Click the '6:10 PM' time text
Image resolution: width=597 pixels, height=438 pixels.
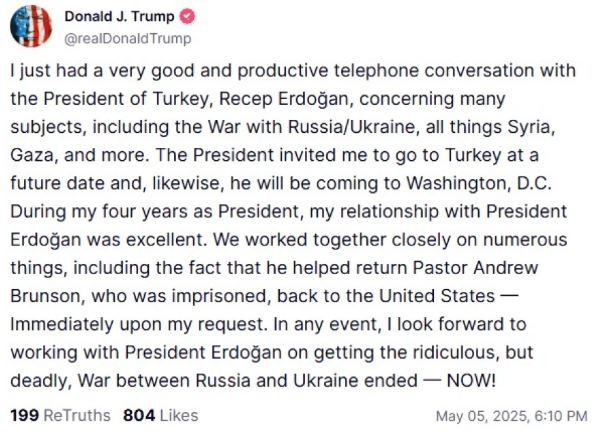[x=561, y=416]
